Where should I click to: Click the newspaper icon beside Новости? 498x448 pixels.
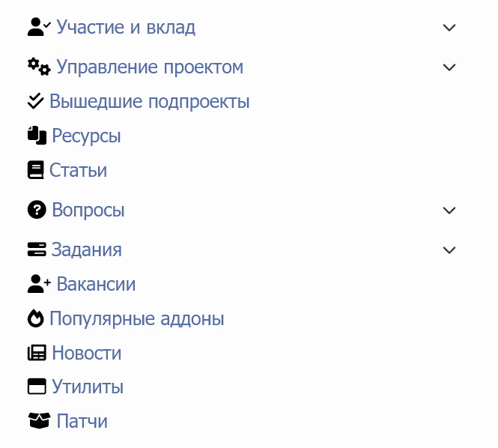pyautogui.click(x=37, y=353)
